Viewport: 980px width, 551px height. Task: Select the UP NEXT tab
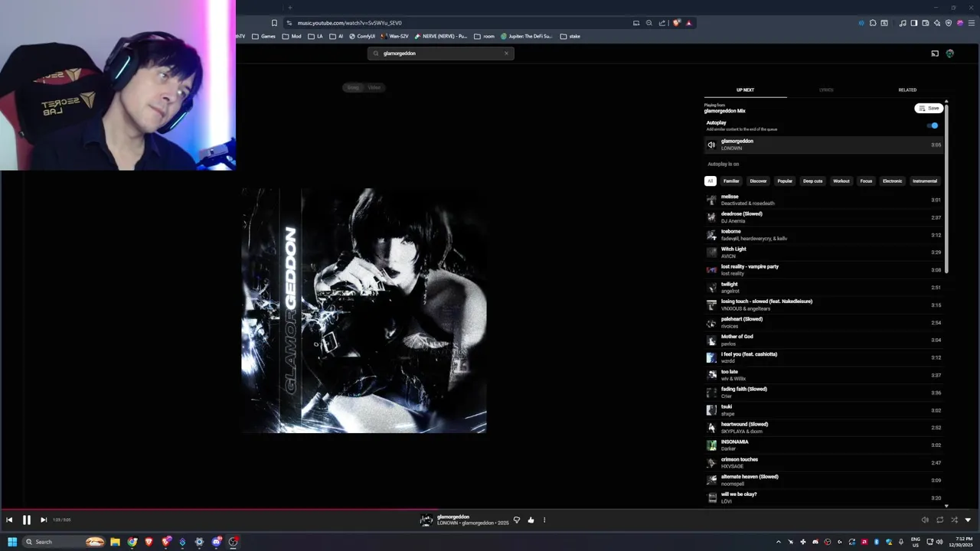[x=745, y=90]
